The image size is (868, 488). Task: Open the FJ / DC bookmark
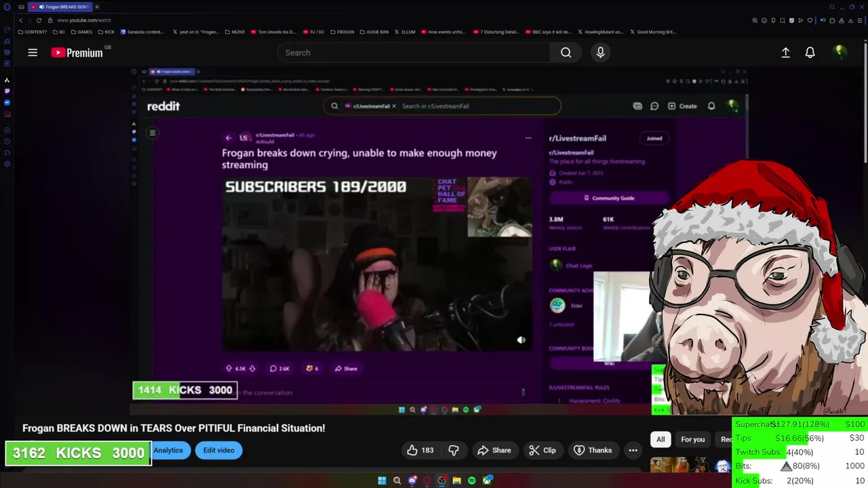pos(315,32)
